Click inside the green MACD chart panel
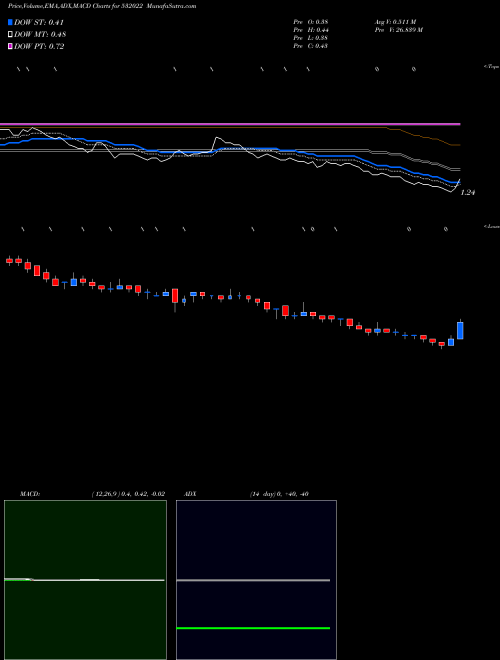 pos(85,579)
